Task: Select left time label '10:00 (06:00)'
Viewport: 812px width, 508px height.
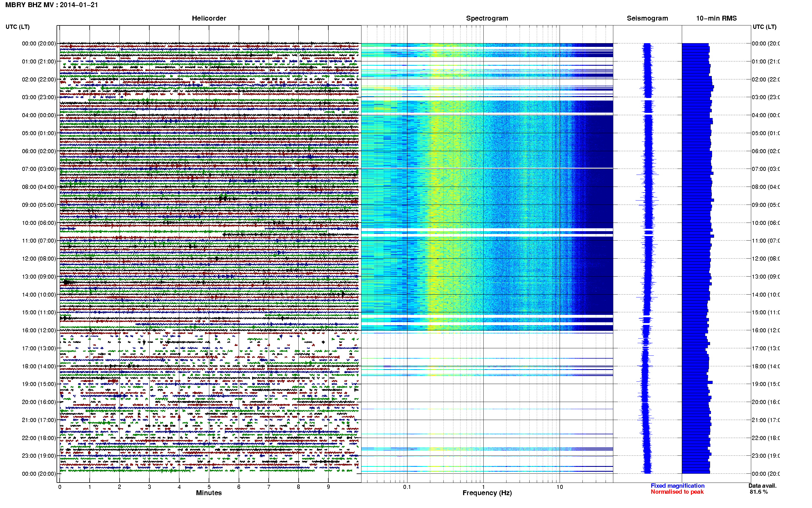Action: click(x=39, y=223)
